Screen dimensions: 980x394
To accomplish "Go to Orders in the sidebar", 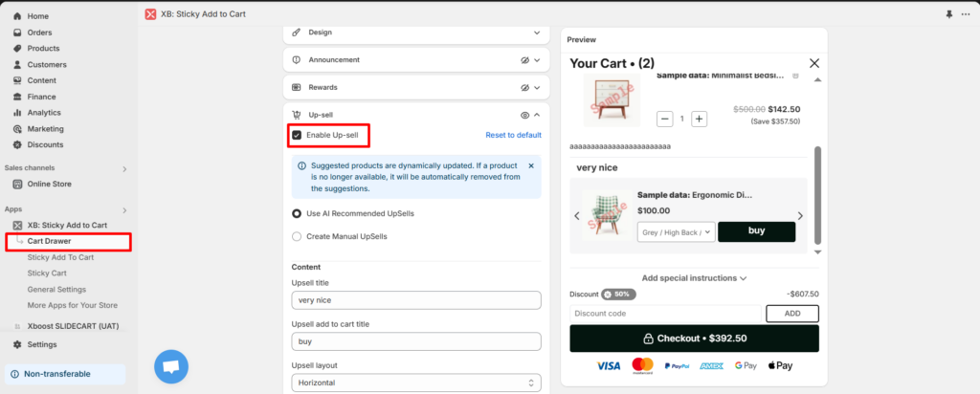I will (39, 33).
